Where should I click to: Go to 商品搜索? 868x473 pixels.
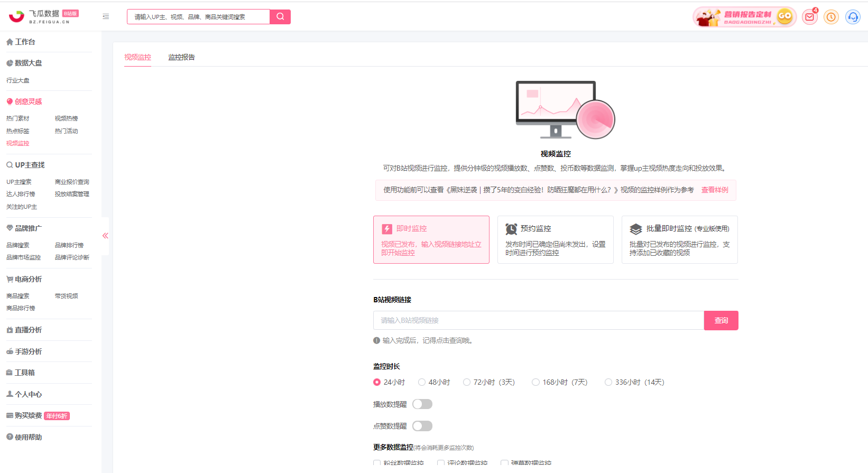18,296
